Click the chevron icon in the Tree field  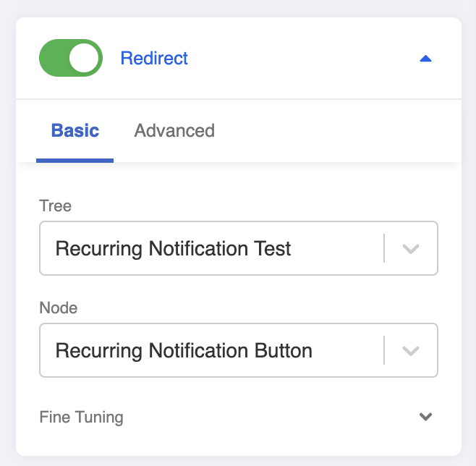tap(411, 249)
